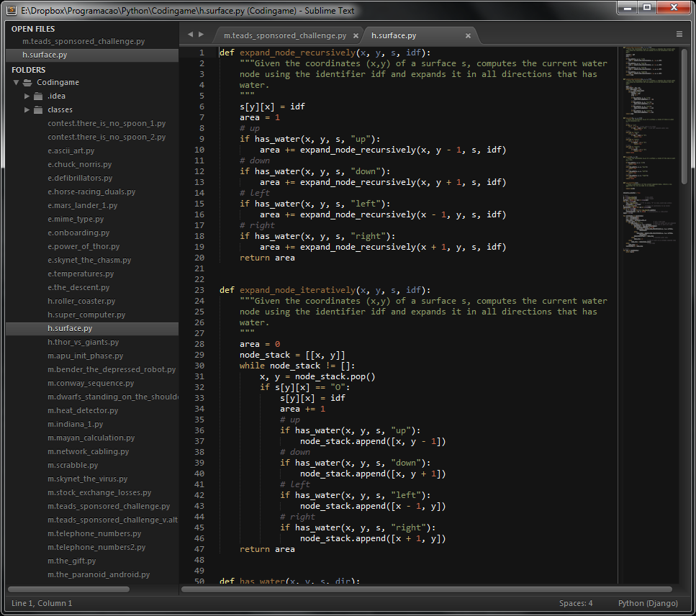Click the expand_node_iteratively function name on line 23
The width and height of the screenshot is (696, 616).
[x=297, y=290]
